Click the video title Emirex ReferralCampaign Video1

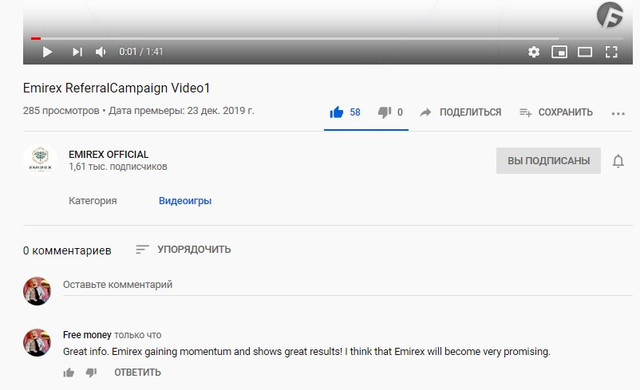tap(116, 88)
